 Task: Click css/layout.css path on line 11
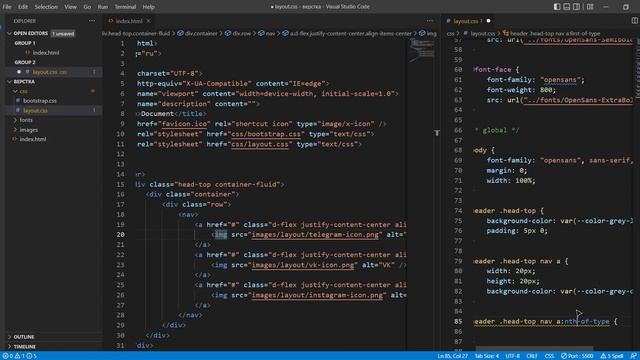[260, 144]
